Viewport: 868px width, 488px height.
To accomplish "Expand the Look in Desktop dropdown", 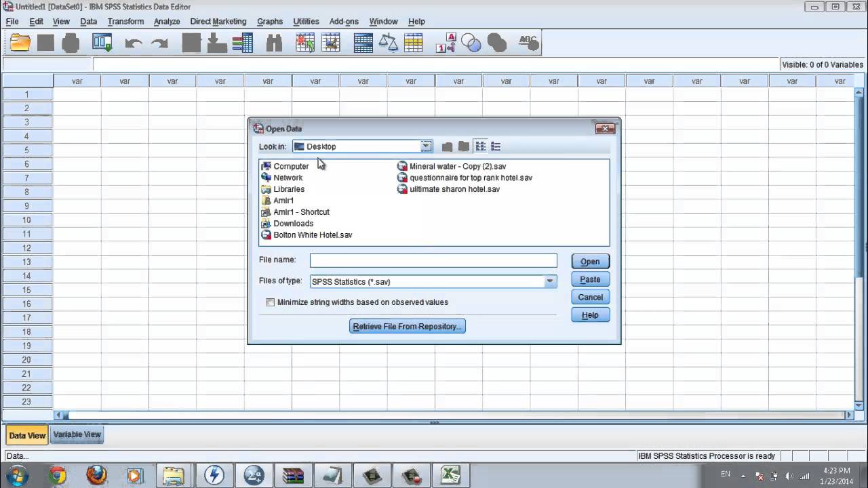I will point(426,146).
